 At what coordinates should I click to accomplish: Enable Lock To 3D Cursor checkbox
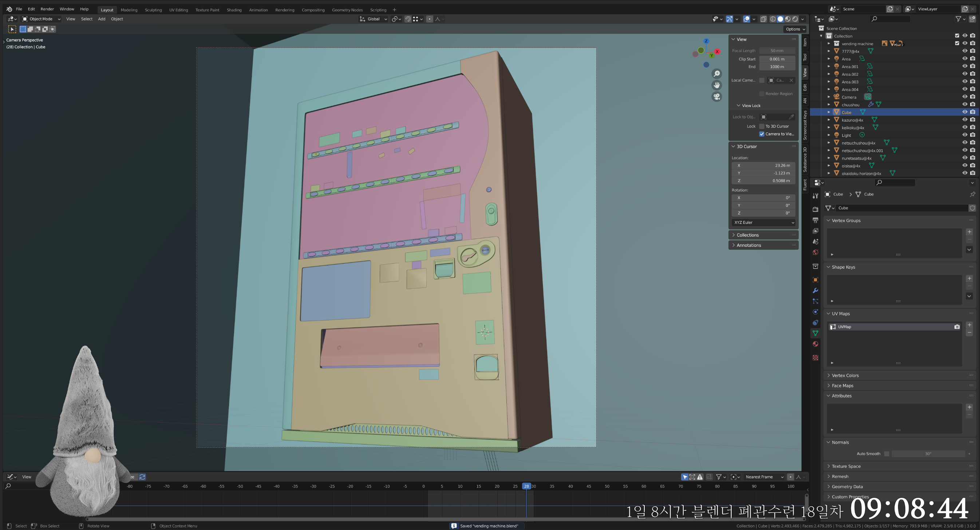[762, 126]
